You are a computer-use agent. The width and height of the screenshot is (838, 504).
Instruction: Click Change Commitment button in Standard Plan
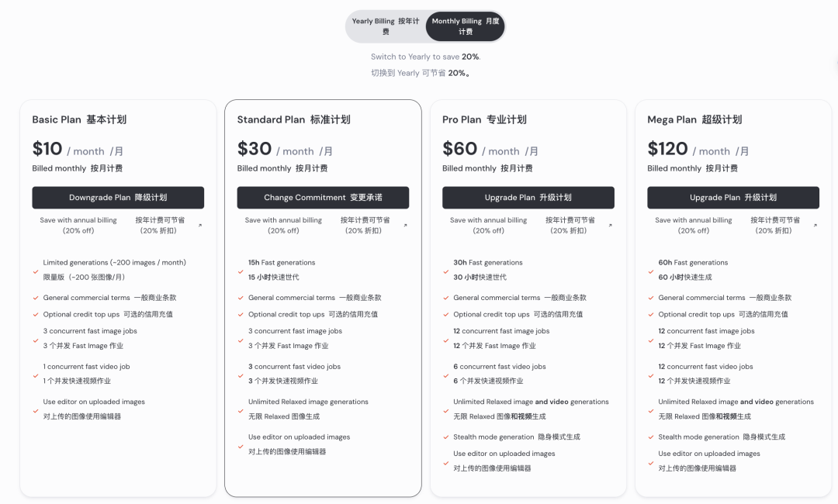[323, 198]
